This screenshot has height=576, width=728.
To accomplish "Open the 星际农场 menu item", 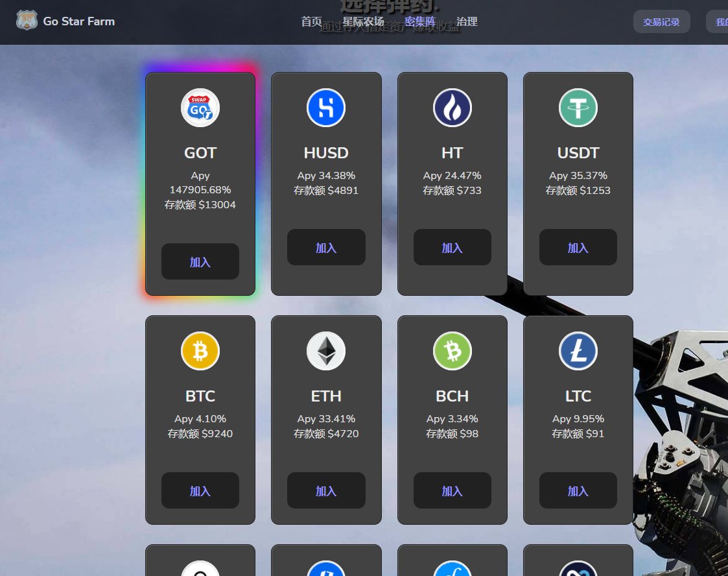I will (363, 21).
